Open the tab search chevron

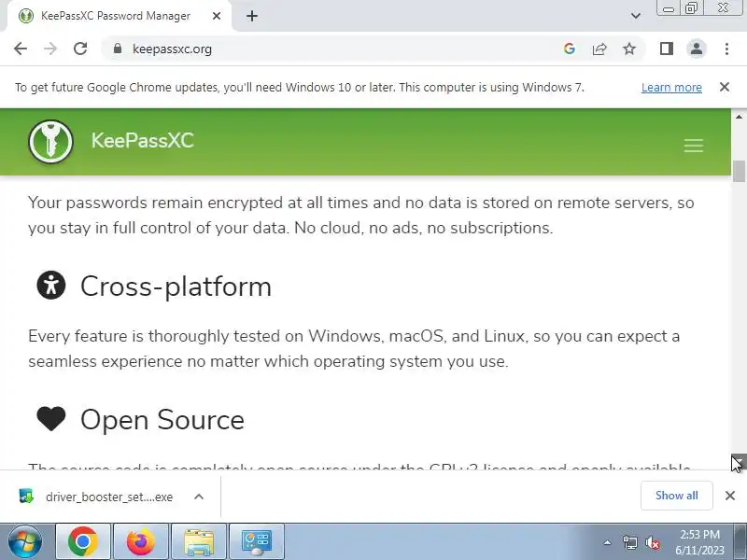(x=636, y=16)
